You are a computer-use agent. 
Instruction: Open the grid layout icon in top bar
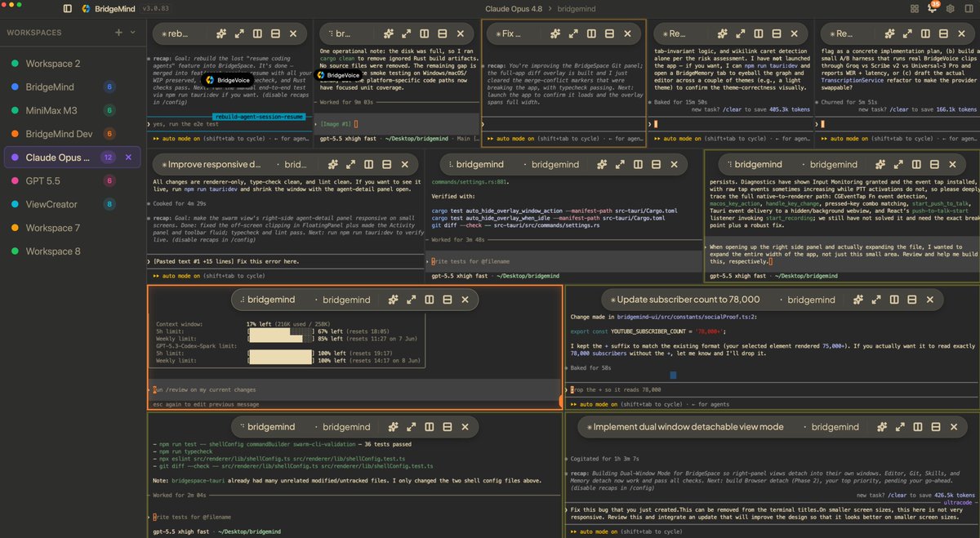tap(913, 8)
